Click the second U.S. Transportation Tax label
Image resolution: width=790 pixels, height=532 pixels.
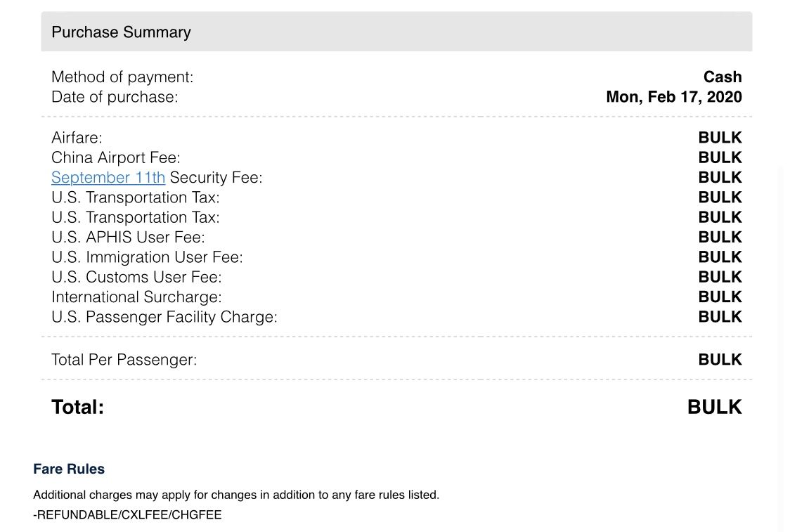(136, 218)
